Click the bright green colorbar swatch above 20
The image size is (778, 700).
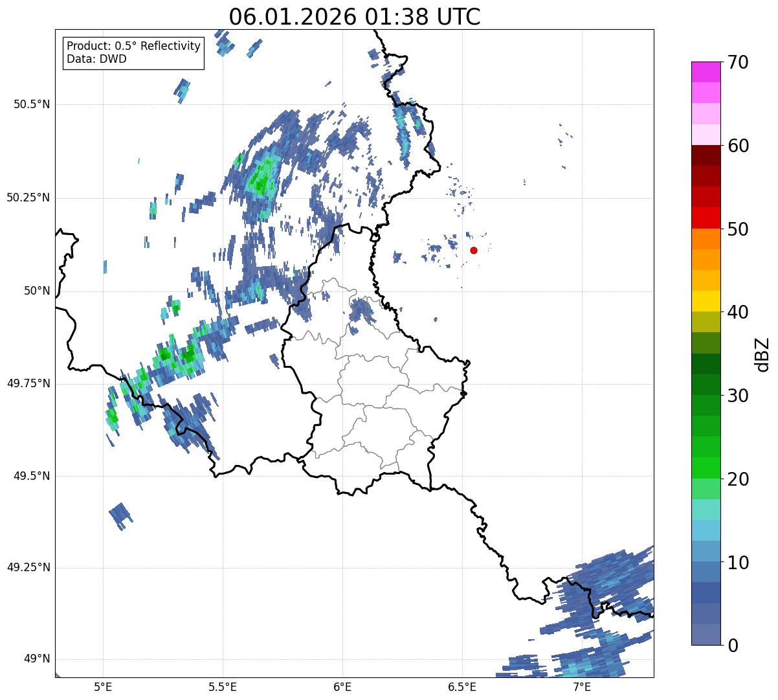point(706,468)
